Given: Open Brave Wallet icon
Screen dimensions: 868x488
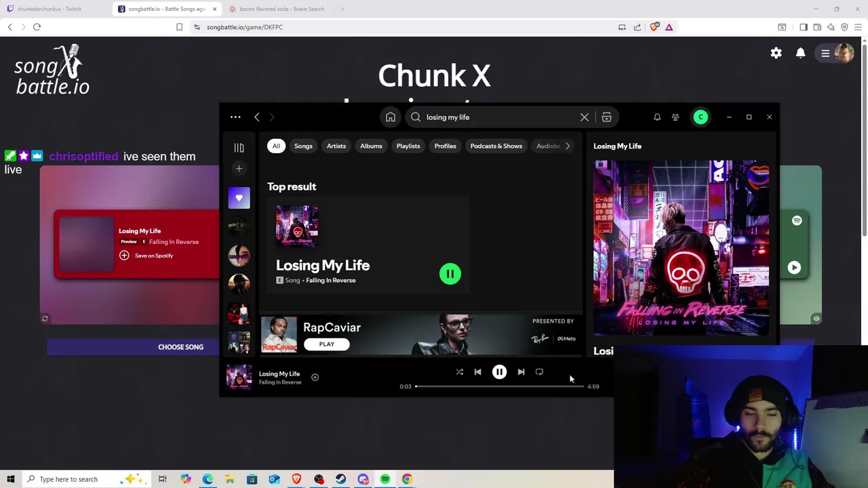Looking at the screenshot, I should 817,27.
